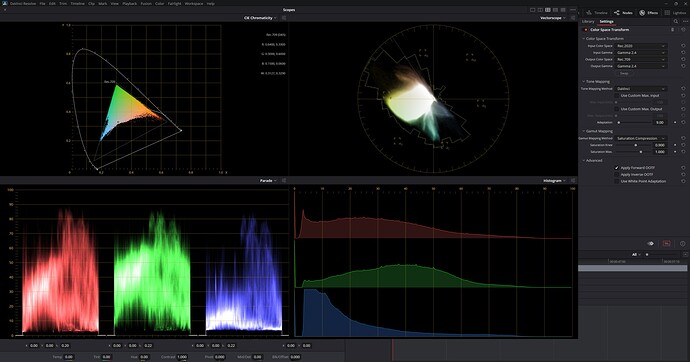Open Vectorscope settings icon
The image size is (690, 362).
point(573,18)
